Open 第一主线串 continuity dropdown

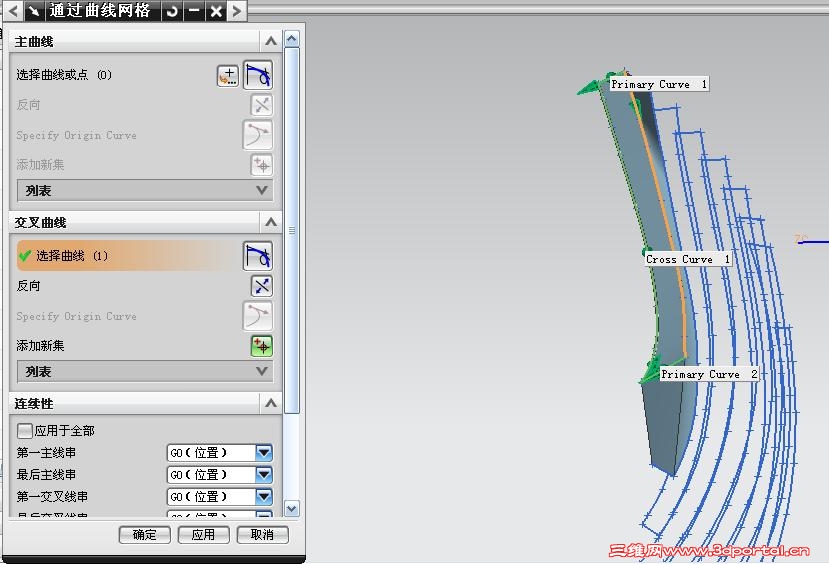pyautogui.click(x=264, y=452)
